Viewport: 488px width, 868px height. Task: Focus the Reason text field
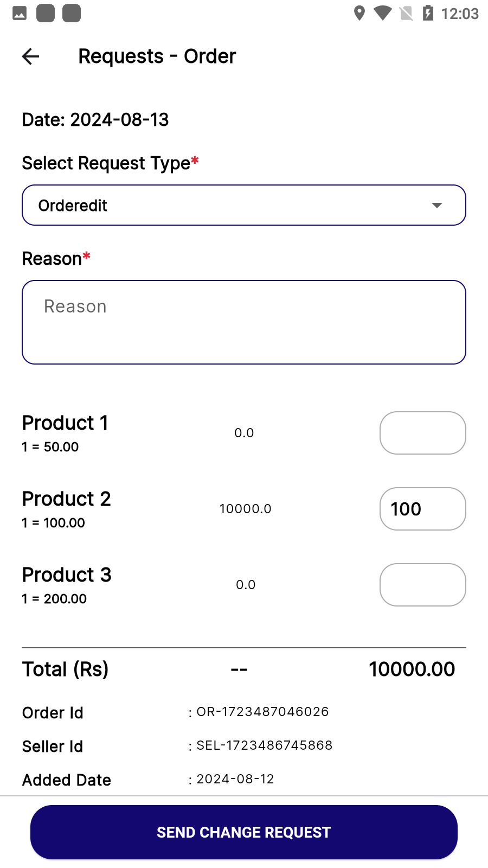[x=243, y=322]
